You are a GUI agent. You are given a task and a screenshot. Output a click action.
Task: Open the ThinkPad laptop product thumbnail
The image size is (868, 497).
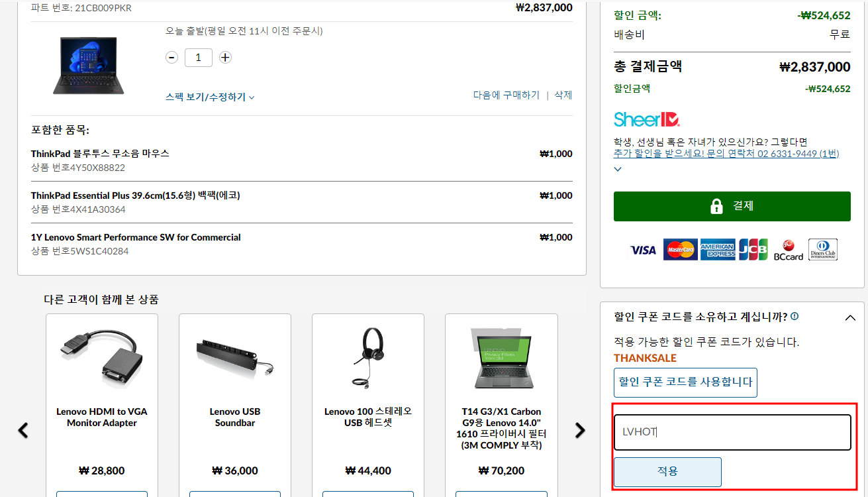click(x=89, y=64)
